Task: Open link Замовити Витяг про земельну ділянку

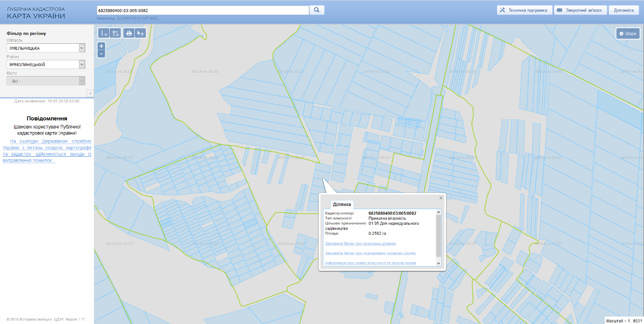Action: tap(360, 243)
